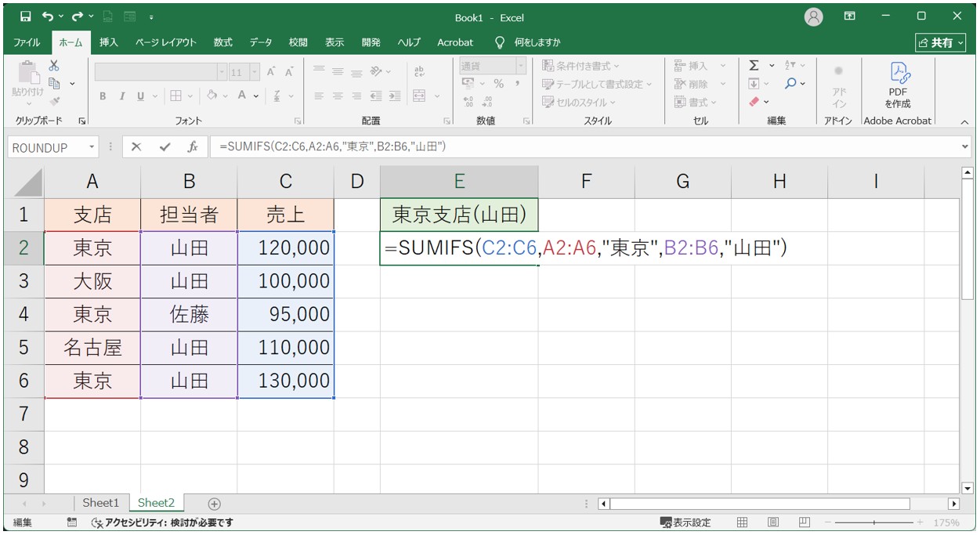Expand the formula bar with the chevron
This screenshot has width=980, height=535.
964,147
